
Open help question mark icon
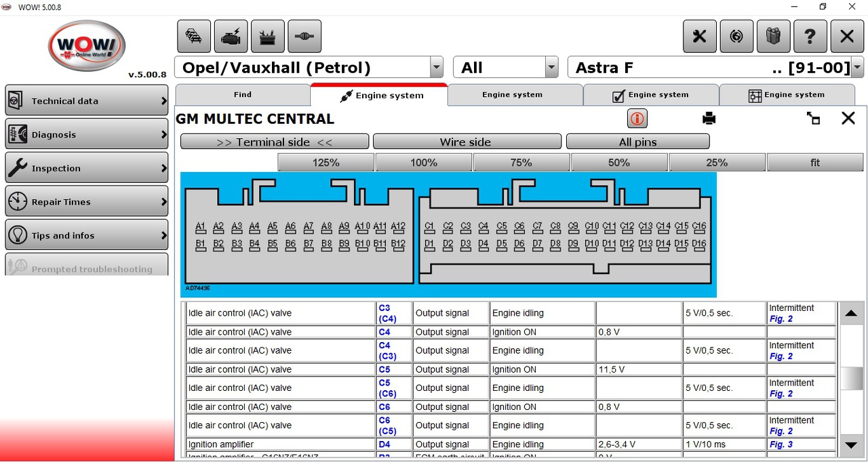coord(810,37)
